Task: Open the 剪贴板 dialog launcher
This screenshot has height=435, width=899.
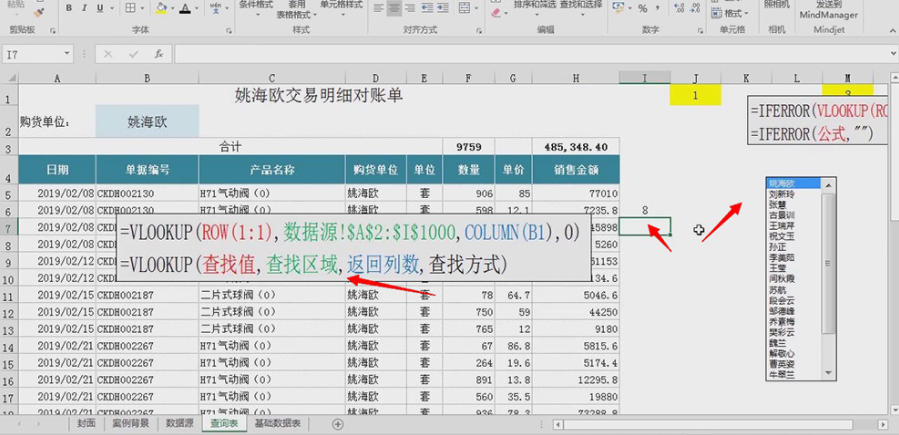Action: (53, 30)
